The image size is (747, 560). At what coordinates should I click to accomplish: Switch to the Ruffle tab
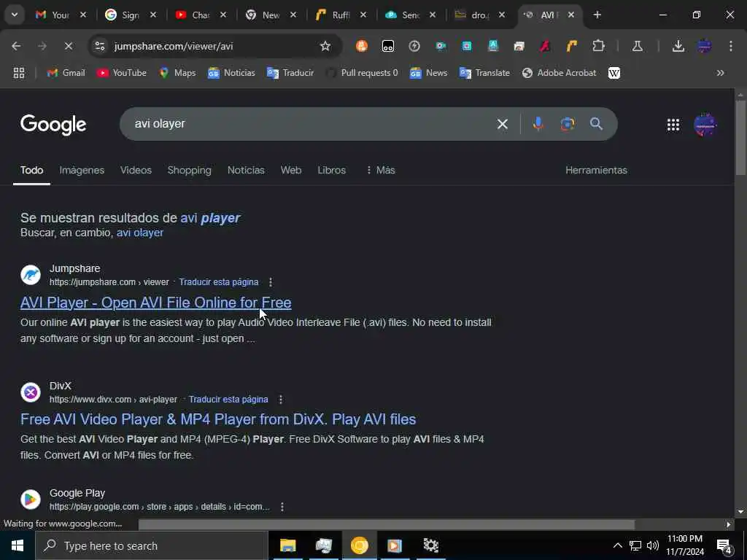click(340, 15)
